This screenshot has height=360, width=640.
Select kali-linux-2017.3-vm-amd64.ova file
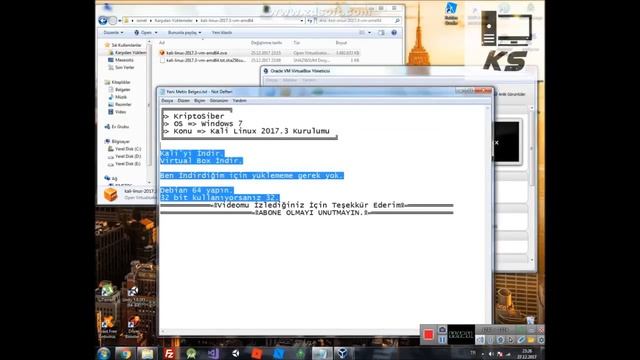coord(197,53)
